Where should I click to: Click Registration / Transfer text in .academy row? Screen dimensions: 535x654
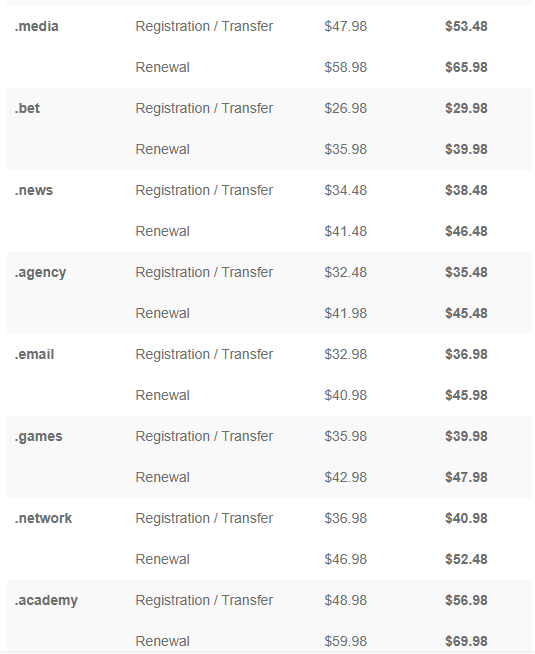tap(204, 601)
